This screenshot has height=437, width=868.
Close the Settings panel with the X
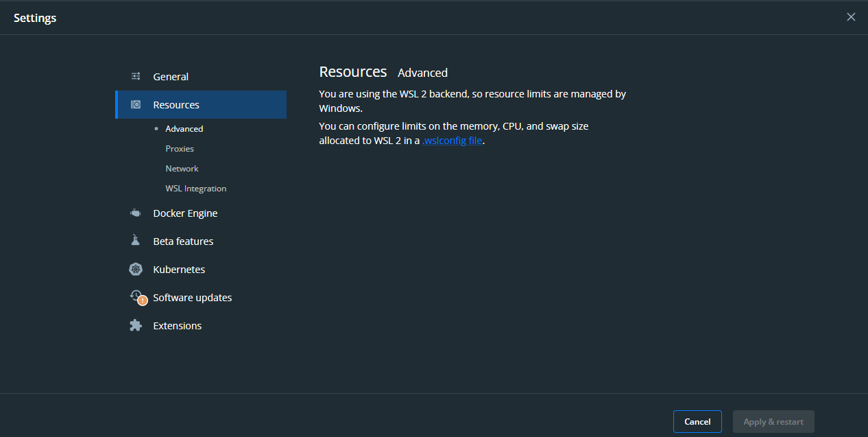click(x=851, y=17)
